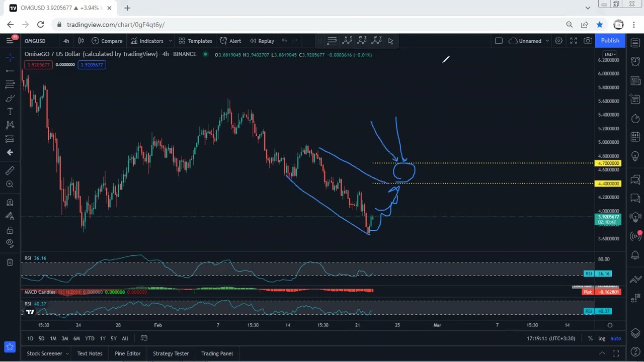The height and width of the screenshot is (362, 644).
Task: Click the blue back arrow in left sidebar
Action: [10, 152]
